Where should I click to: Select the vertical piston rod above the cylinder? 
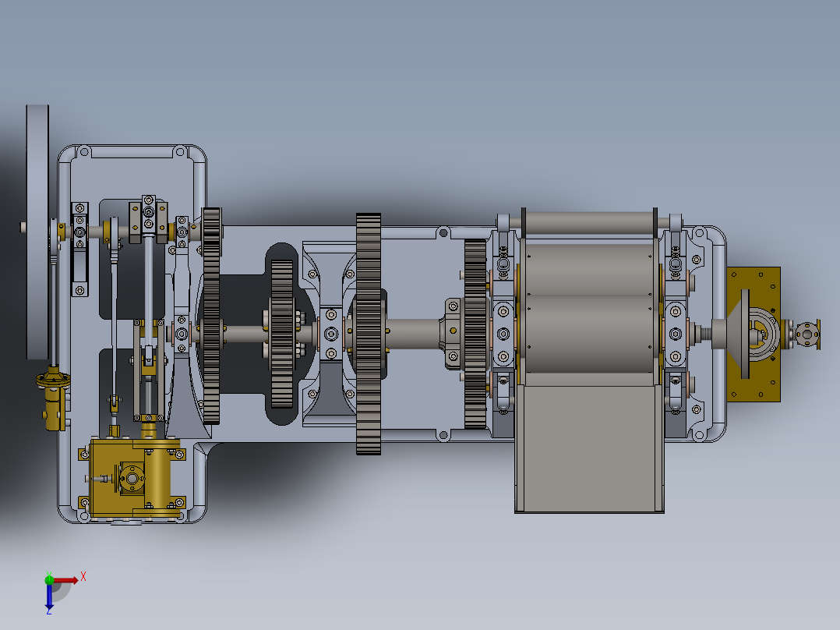pos(148,289)
